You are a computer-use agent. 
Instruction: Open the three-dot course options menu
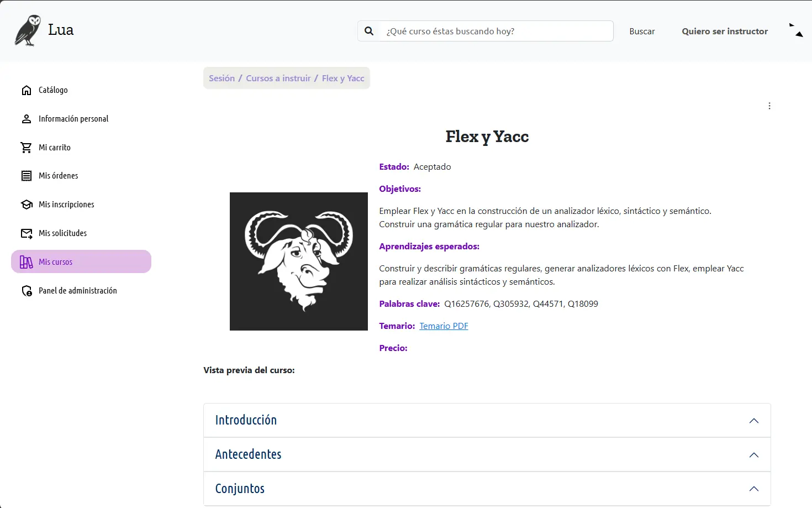pos(769,106)
